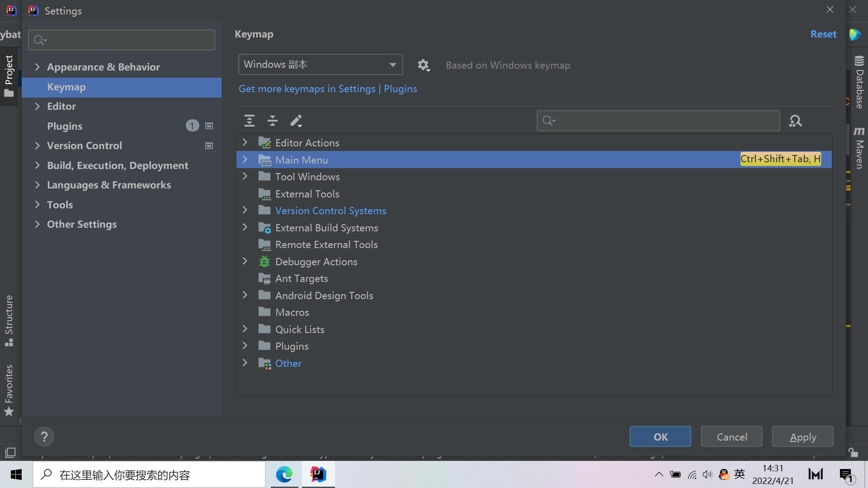The image size is (868, 488).
Task: Click the help question mark button
Action: (x=44, y=436)
